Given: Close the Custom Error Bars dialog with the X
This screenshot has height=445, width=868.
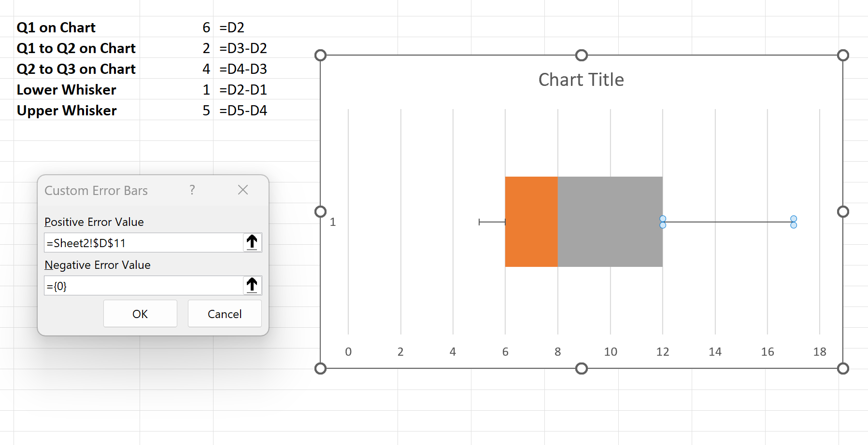Looking at the screenshot, I should coord(243,190).
